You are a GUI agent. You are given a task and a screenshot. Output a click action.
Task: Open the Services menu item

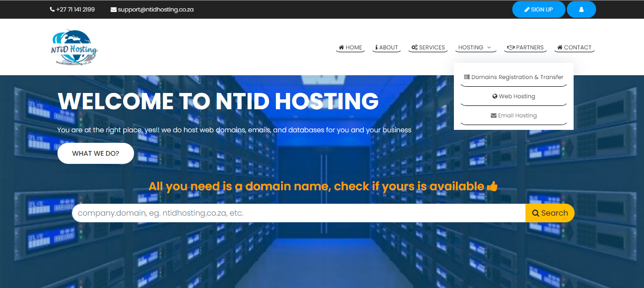428,47
